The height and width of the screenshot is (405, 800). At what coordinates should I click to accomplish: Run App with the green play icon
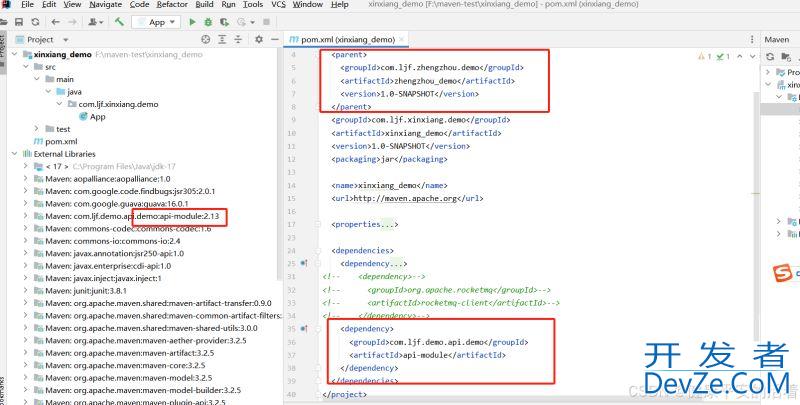point(192,22)
